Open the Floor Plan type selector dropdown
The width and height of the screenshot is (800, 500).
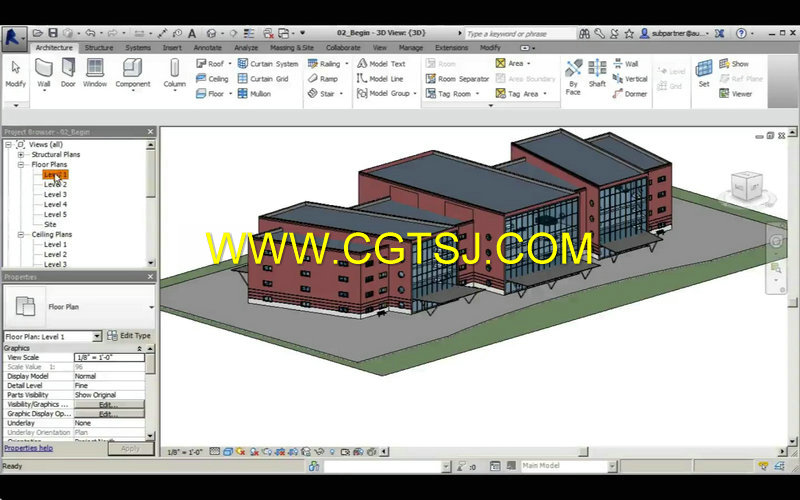(151, 307)
